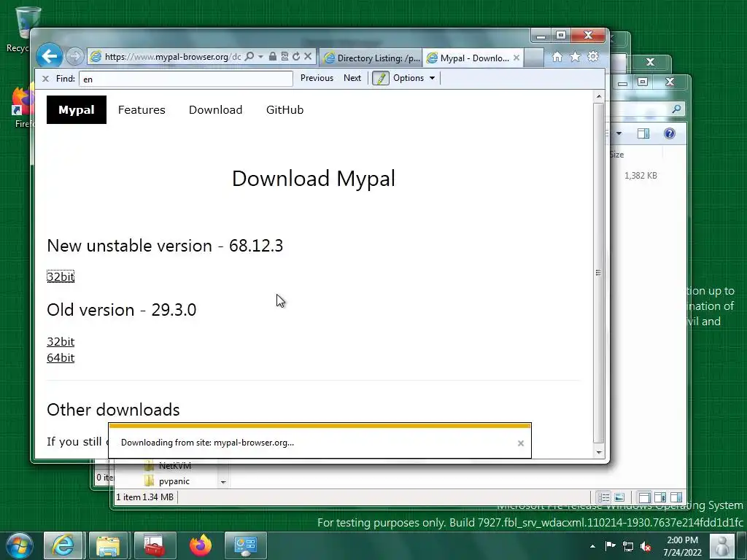Open the GitHub navigation link

point(285,110)
